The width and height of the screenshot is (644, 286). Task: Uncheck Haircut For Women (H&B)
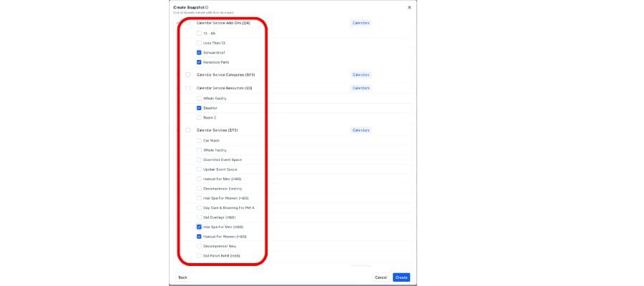pyautogui.click(x=199, y=236)
